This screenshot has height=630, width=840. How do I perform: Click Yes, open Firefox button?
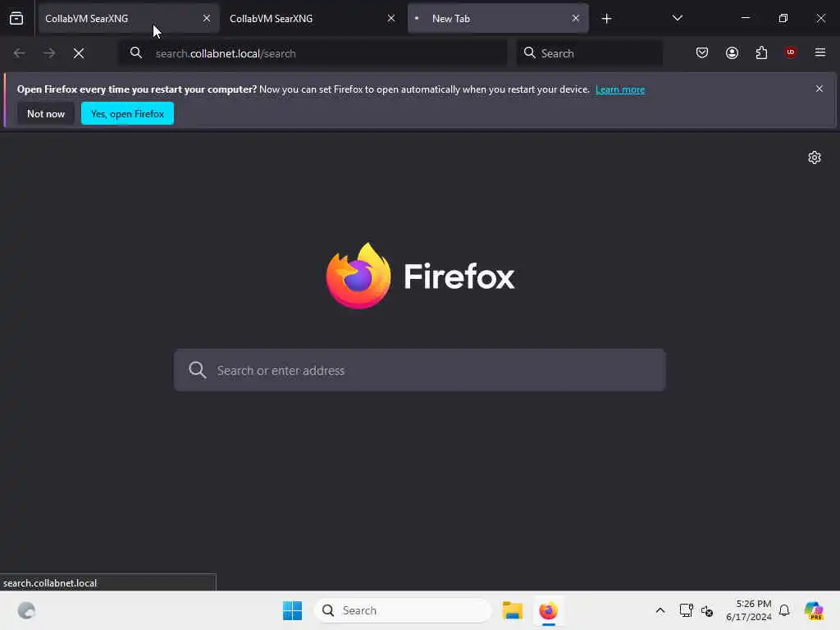(x=127, y=113)
